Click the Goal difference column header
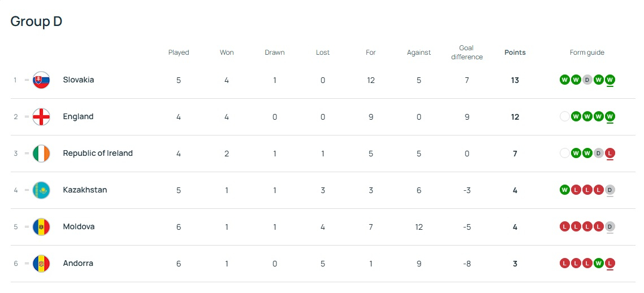 [466, 53]
